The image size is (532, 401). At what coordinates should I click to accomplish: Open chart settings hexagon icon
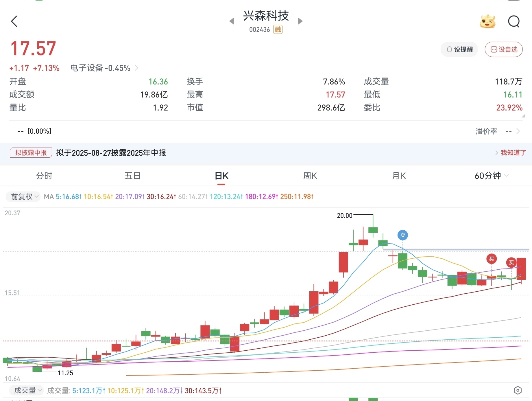[x=518, y=390]
